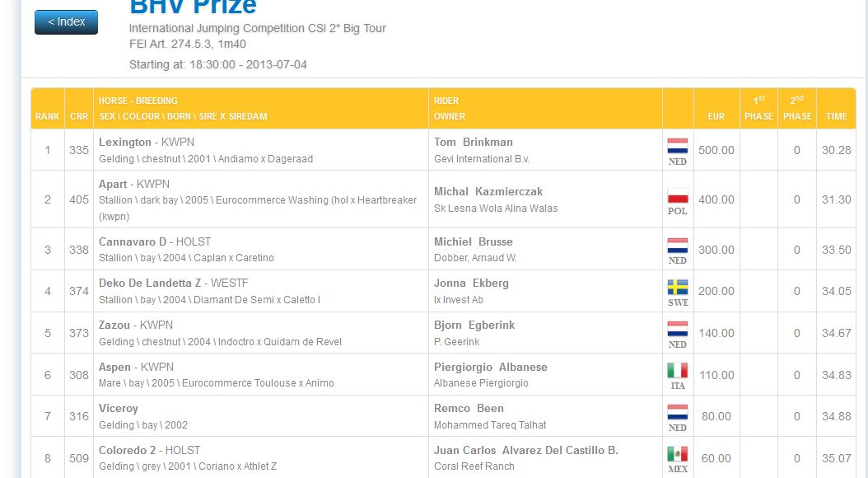Viewport: 868px width, 478px height.
Task: Click Michiel Brusse's Netherlands flag icon
Action: (x=678, y=246)
